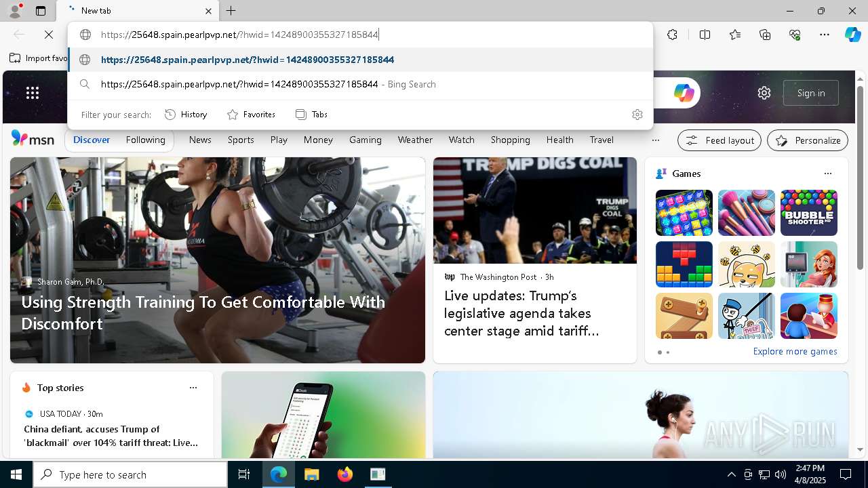Open the Money category
The width and height of the screenshot is (868, 488).
(x=318, y=140)
